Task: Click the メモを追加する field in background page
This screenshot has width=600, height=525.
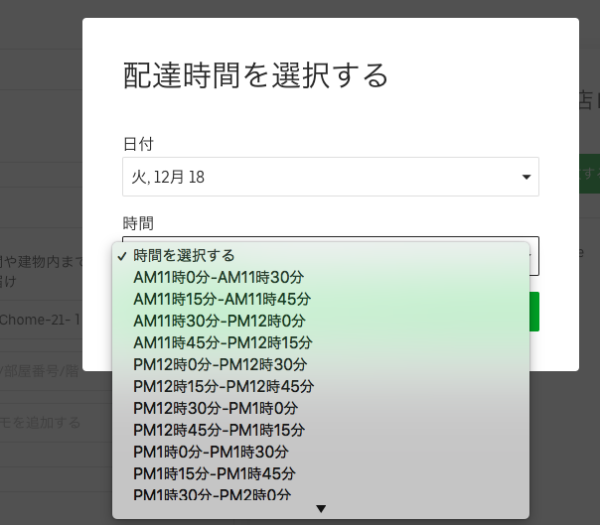Action: 40,422
